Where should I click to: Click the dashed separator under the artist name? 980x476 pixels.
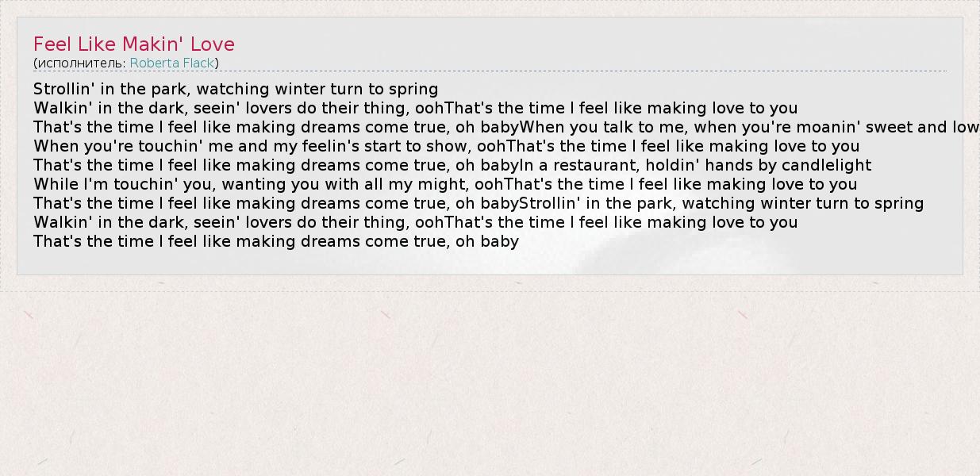[x=555, y=71]
